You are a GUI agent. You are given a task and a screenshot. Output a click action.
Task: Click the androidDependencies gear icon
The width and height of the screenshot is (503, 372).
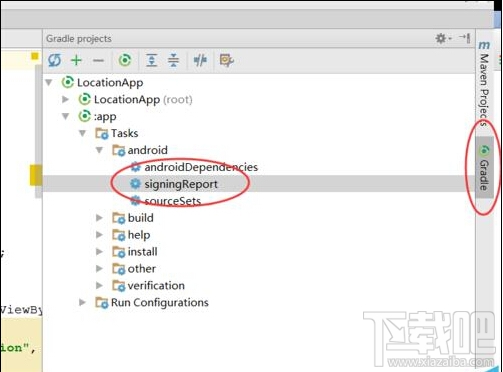135,167
